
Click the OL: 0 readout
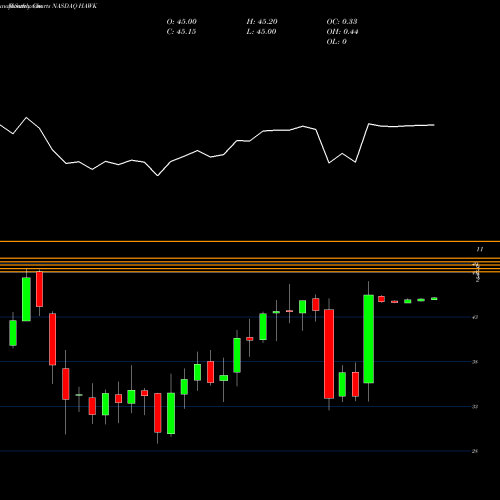pos(337,42)
